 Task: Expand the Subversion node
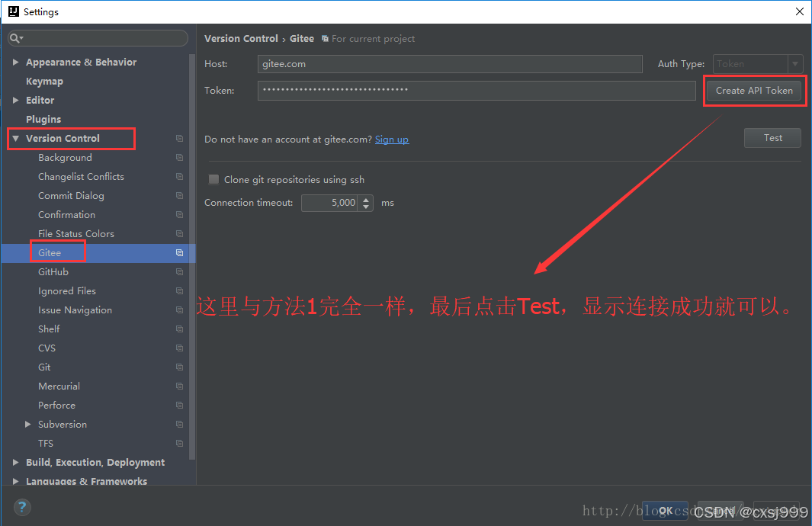pos(28,424)
